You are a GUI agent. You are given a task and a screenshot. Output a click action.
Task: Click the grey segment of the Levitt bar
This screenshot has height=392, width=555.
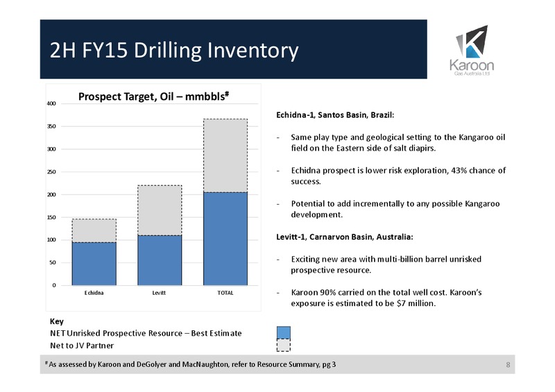(160, 210)
